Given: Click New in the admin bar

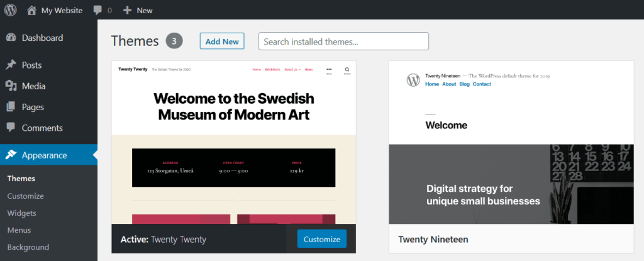Looking at the screenshot, I should point(145,10).
